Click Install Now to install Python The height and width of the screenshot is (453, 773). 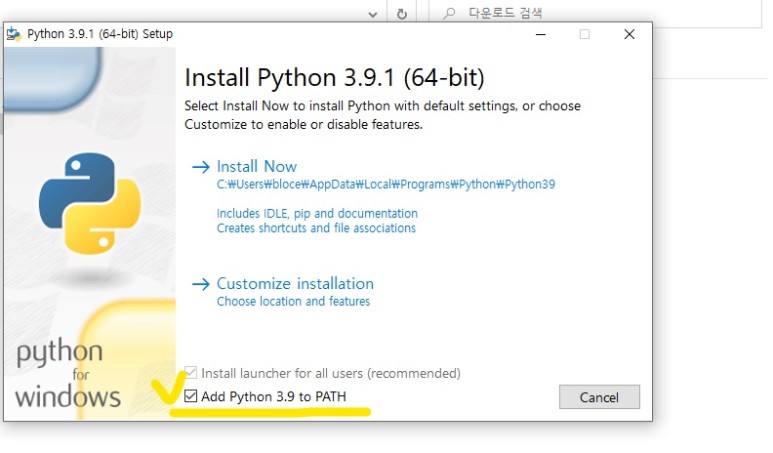point(257,167)
